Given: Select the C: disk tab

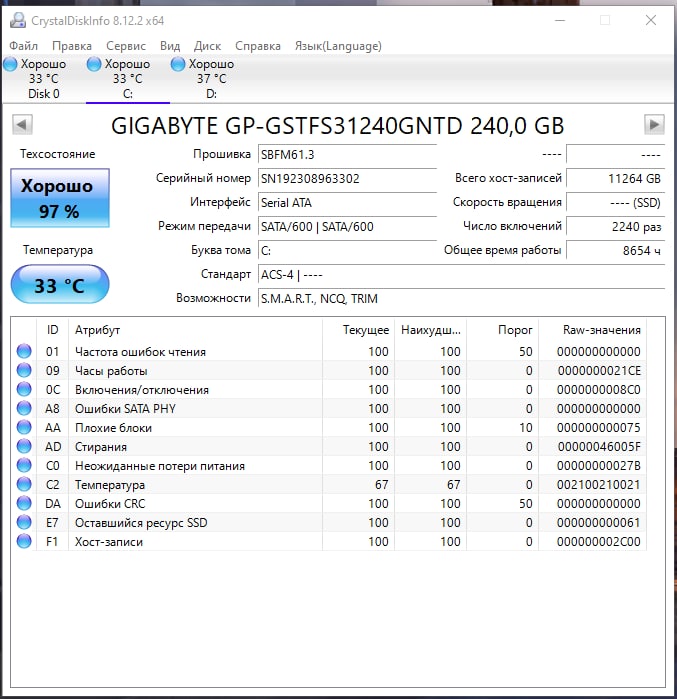Looking at the screenshot, I should [128, 79].
